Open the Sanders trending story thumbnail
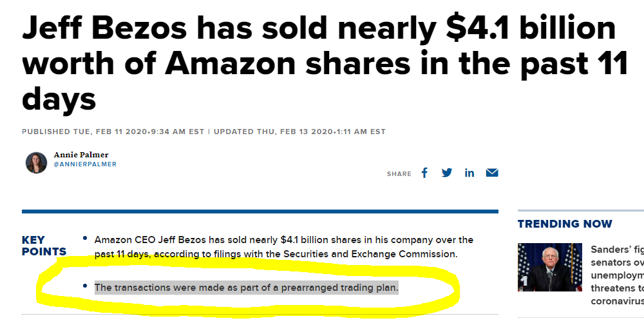The image size is (644, 325). [549, 267]
